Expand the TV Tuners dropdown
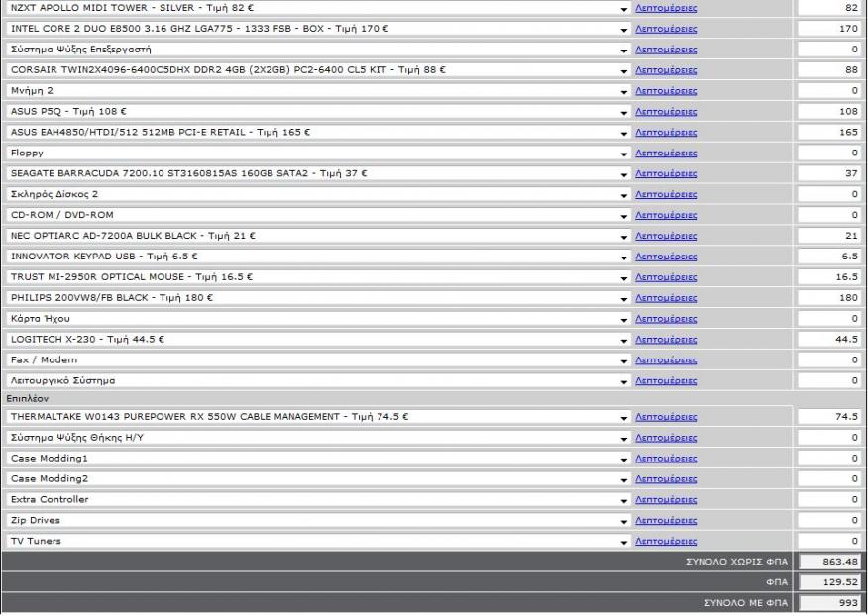This screenshot has height=616, width=868. pyautogui.click(x=317, y=542)
